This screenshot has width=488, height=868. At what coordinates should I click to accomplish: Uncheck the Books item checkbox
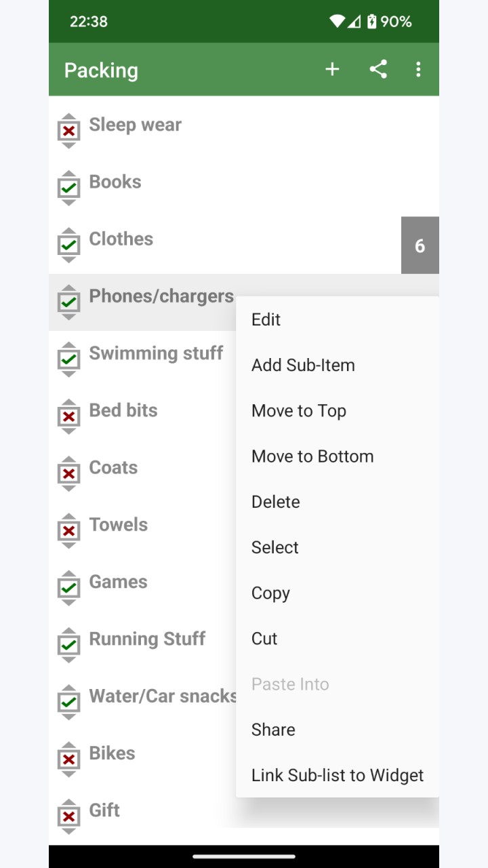coord(68,188)
